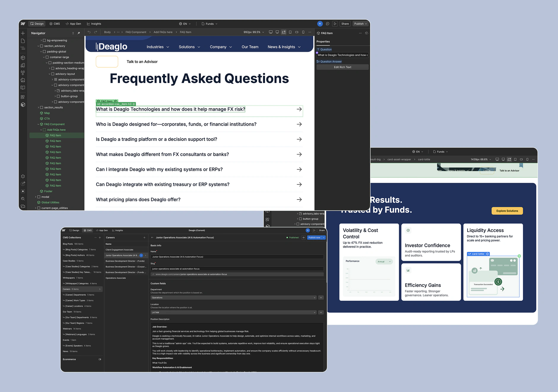
Task: Open the Apps grid icon in sidebar
Action: (23, 97)
